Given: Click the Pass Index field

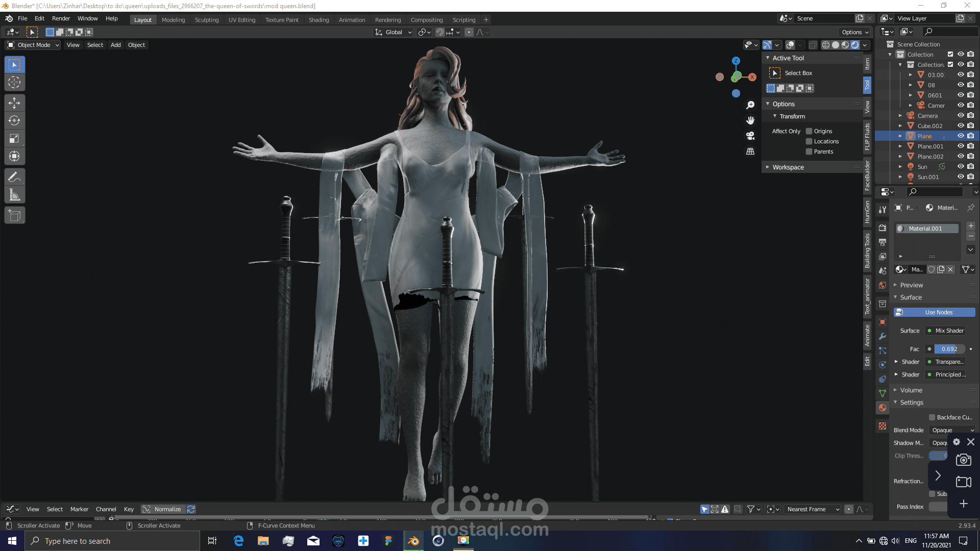Looking at the screenshot, I should coord(938,507).
